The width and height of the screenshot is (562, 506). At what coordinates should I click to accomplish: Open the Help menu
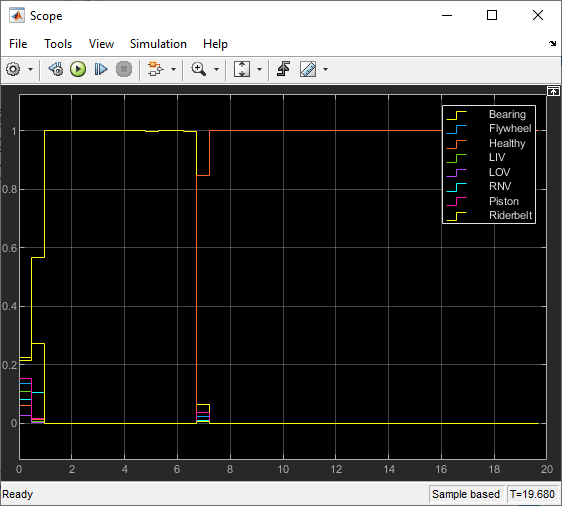(x=215, y=44)
